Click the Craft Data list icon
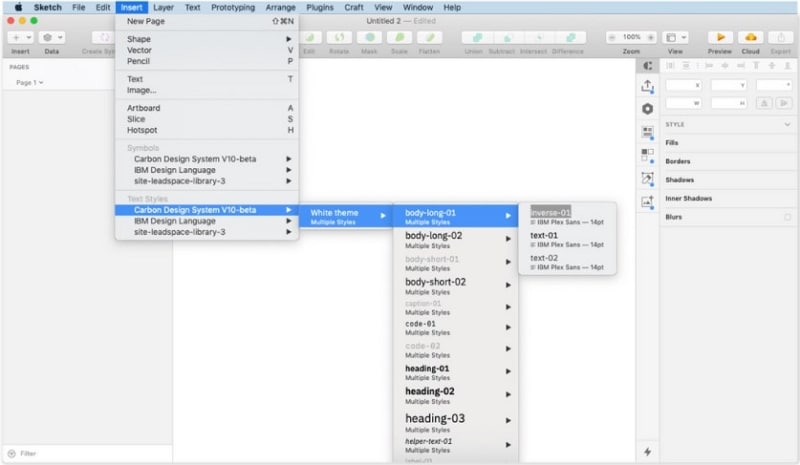The width and height of the screenshot is (800, 465). click(x=647, y=132)
